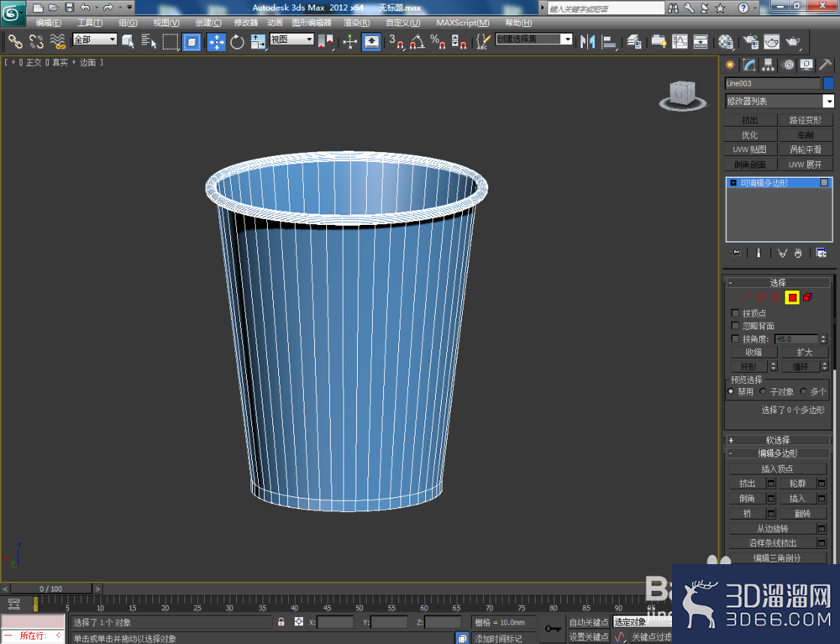Click the Unlink Selection tool icon

pyautogui.click(x=36, y=41)
